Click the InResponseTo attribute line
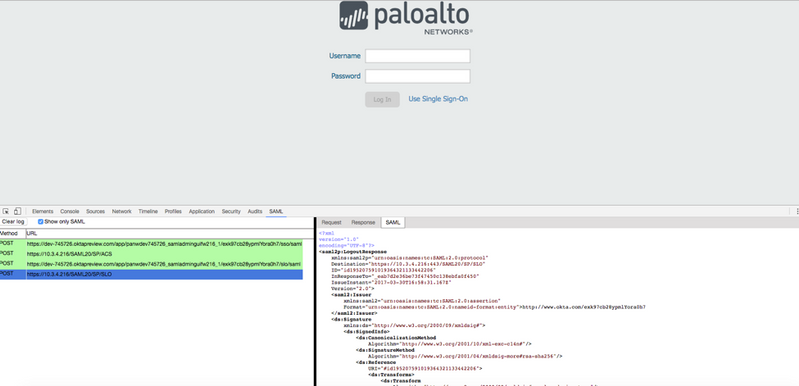Viewport: 799px width, 386px height. [405, 277]
